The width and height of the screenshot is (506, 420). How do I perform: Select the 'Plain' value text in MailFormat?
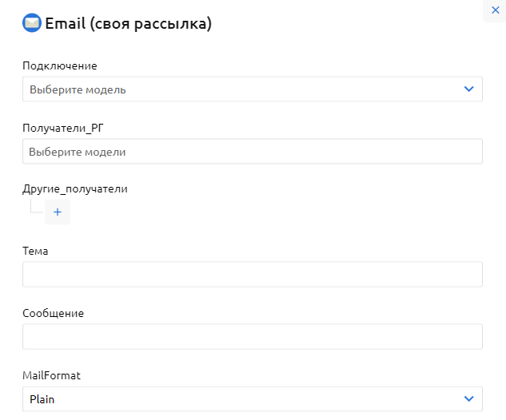(42, 398)
